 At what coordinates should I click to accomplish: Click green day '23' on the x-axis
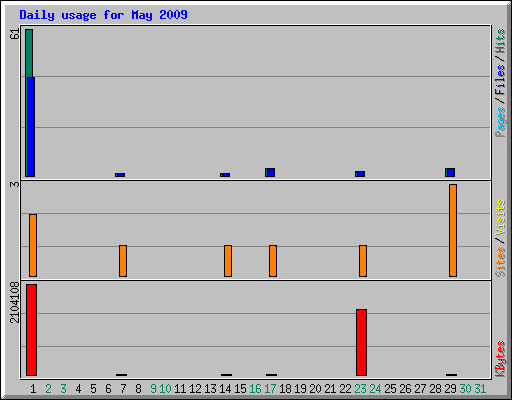coord(360,389)
